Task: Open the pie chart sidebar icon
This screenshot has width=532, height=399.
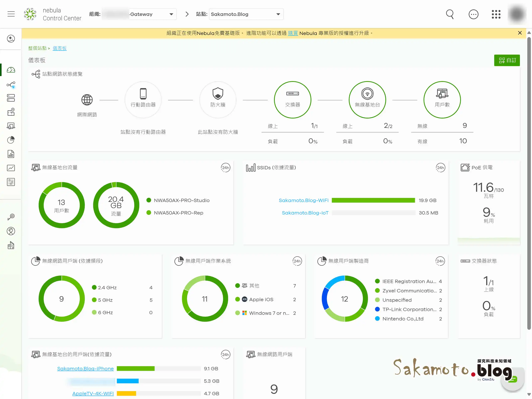Action: (11, 140)
